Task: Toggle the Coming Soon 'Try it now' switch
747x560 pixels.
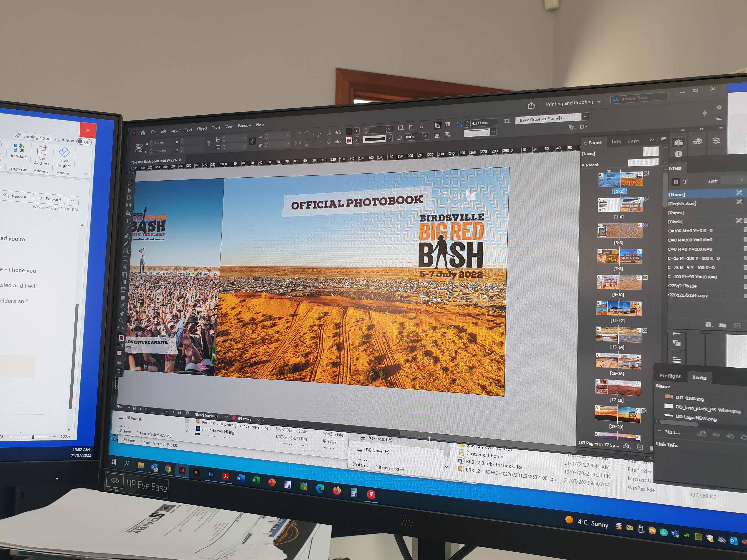Action: point(84,142)
